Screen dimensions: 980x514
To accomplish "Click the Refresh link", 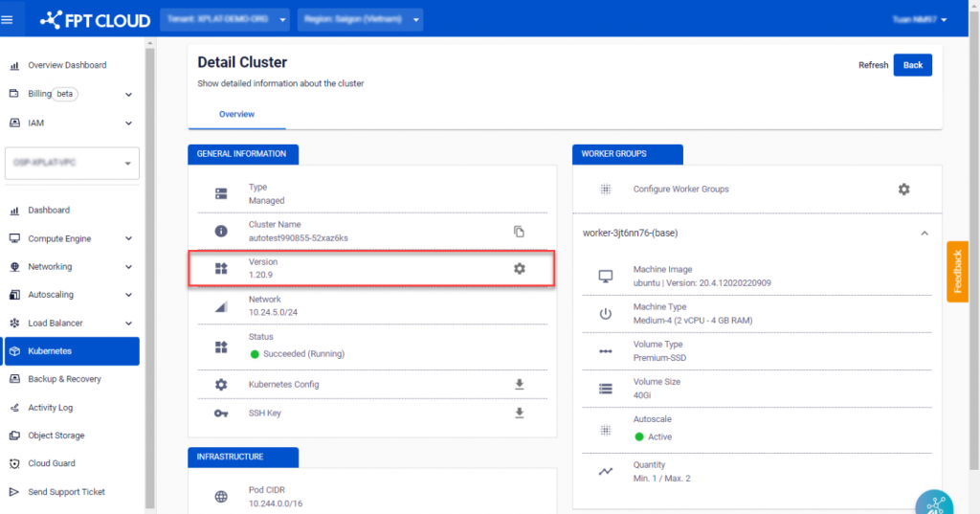I will pos(873,65).
